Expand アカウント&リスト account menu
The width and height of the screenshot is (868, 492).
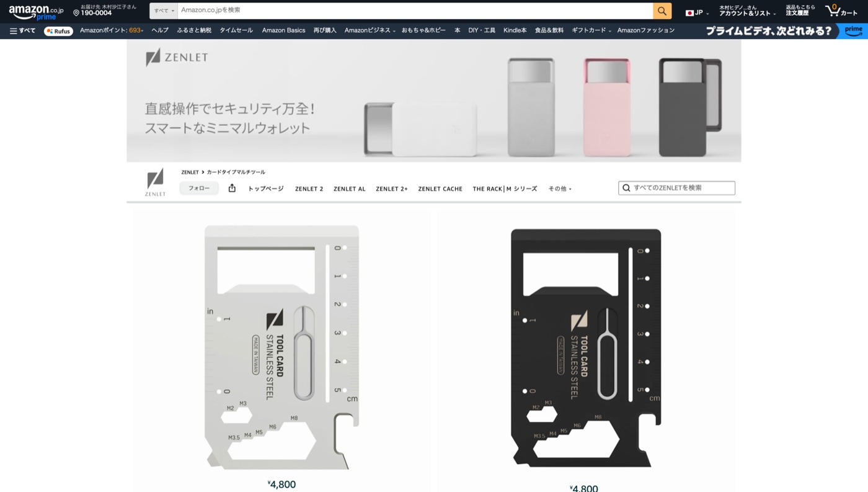tap(747, 11)
